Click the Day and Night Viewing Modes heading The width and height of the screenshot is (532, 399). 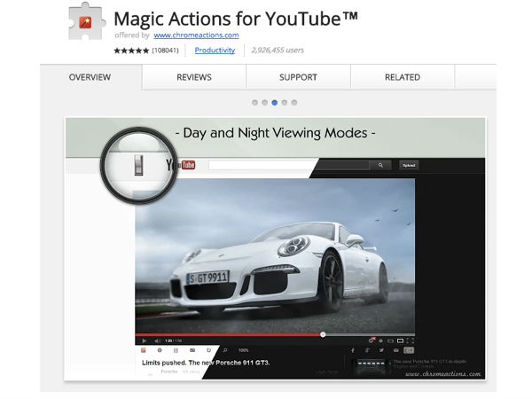pyautogui.click(x=275, y=133)
